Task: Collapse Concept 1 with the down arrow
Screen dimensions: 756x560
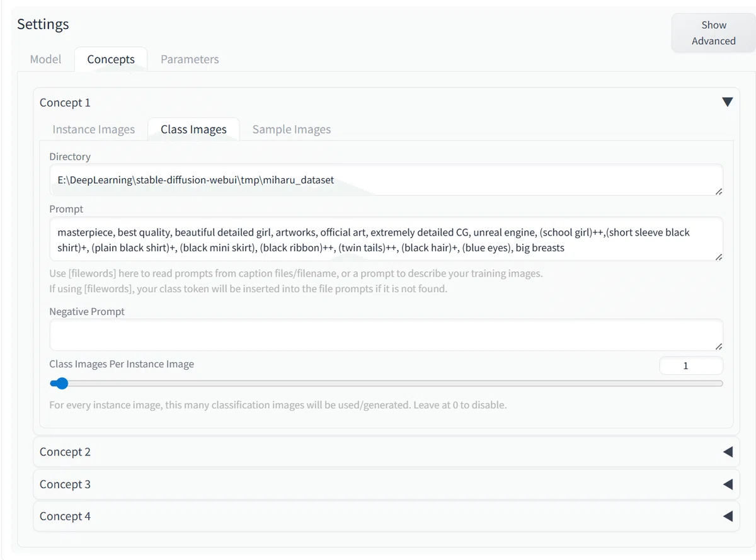Action: pos(727,102)
